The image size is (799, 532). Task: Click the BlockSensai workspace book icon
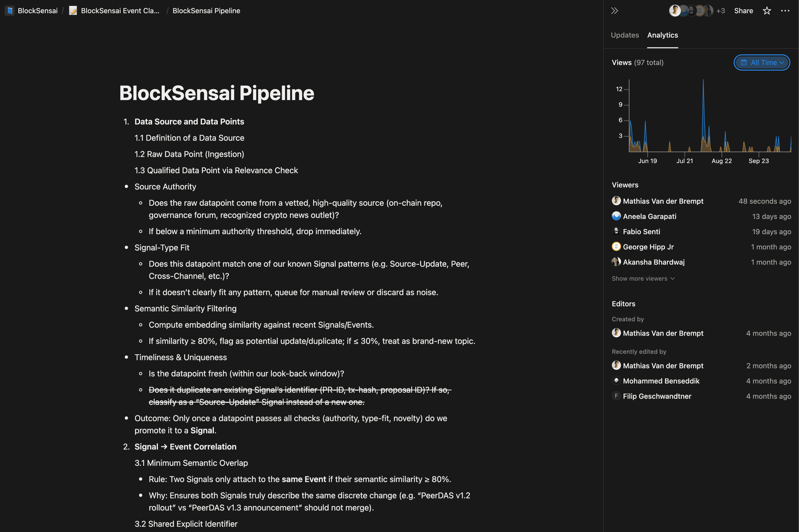pos(10,11)
